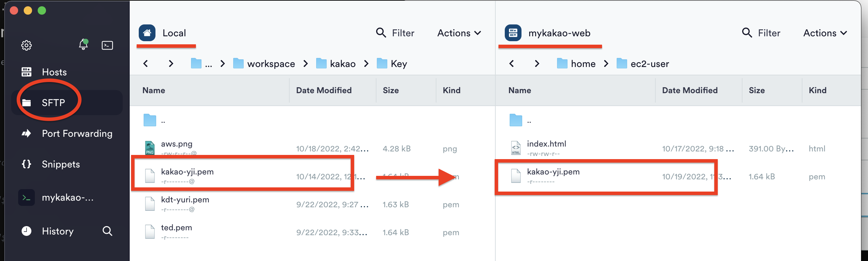
Task: Click the kdt-yuri.pem file icon
Action: (x=150, y=204)
